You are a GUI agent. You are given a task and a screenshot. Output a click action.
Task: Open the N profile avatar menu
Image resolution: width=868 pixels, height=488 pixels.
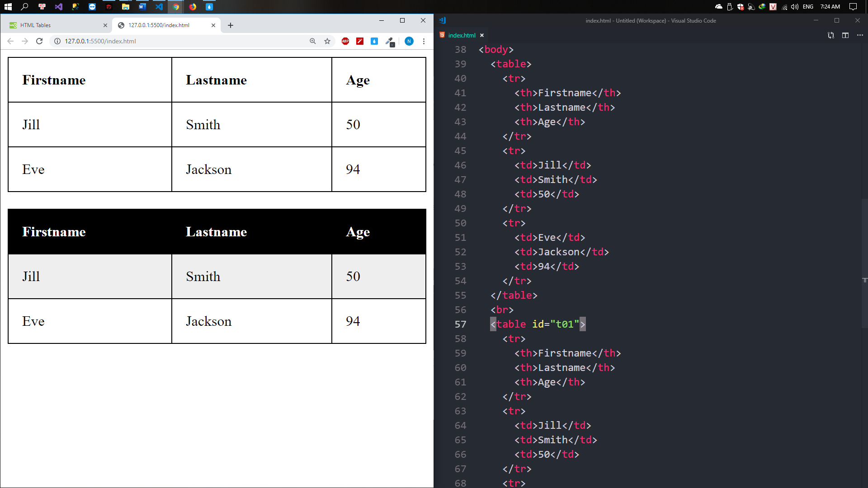tap(409, 41)
